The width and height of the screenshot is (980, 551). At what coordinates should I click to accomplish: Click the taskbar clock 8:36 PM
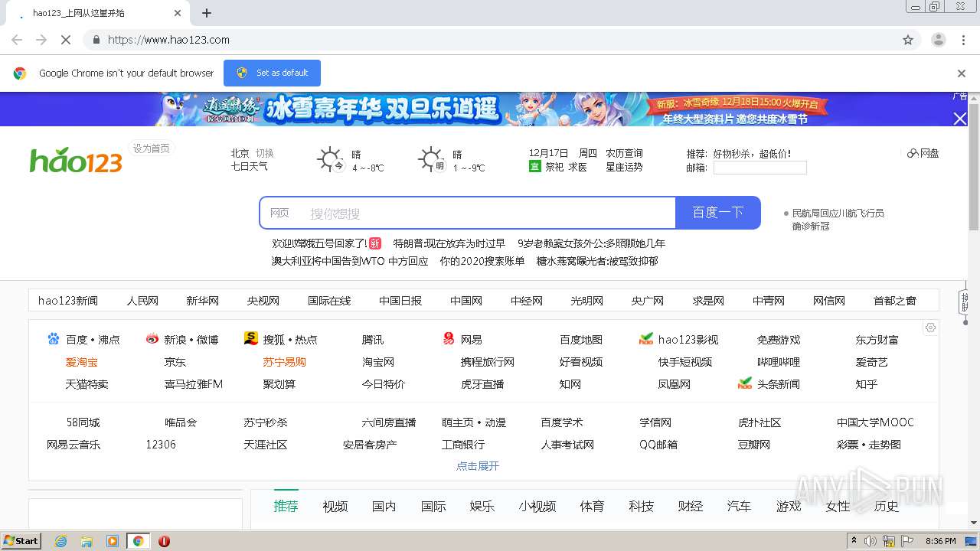(940, 541)
